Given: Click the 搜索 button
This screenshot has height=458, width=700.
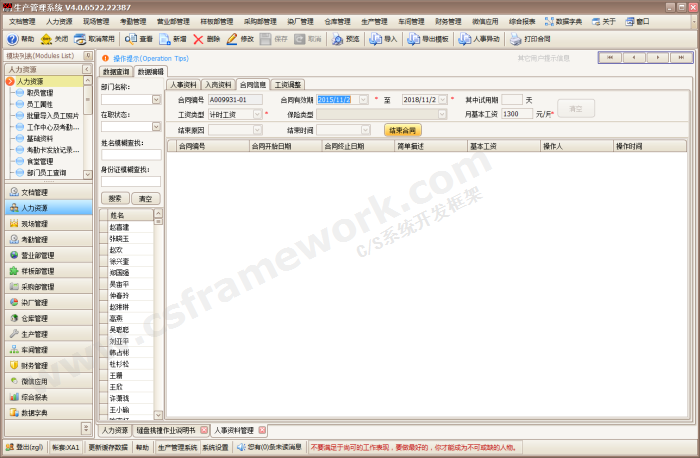Looking at the screenshot, I should pyautogui.click(x=114, y=198).
